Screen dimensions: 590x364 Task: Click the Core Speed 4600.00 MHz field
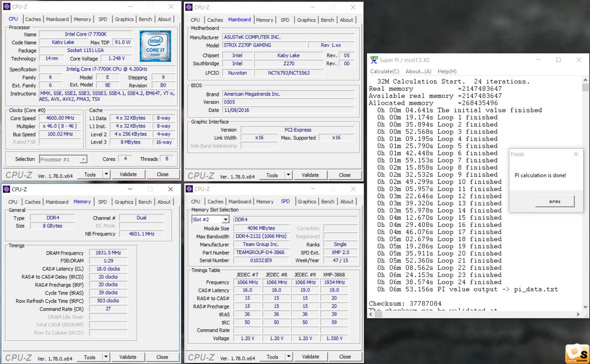click(60, 118)
